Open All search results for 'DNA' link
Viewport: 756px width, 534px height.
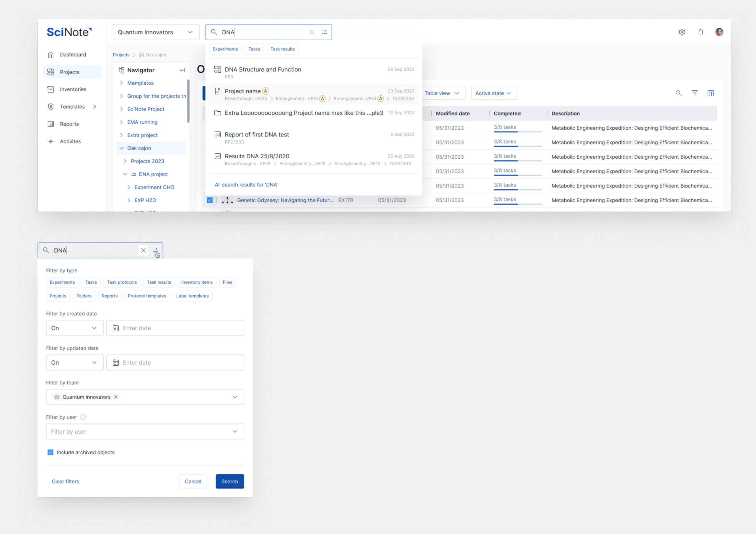(x=246, y=185)
